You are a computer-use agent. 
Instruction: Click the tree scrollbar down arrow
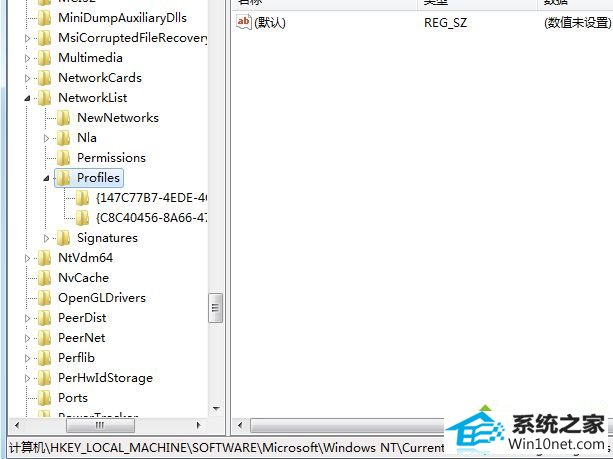216,409
